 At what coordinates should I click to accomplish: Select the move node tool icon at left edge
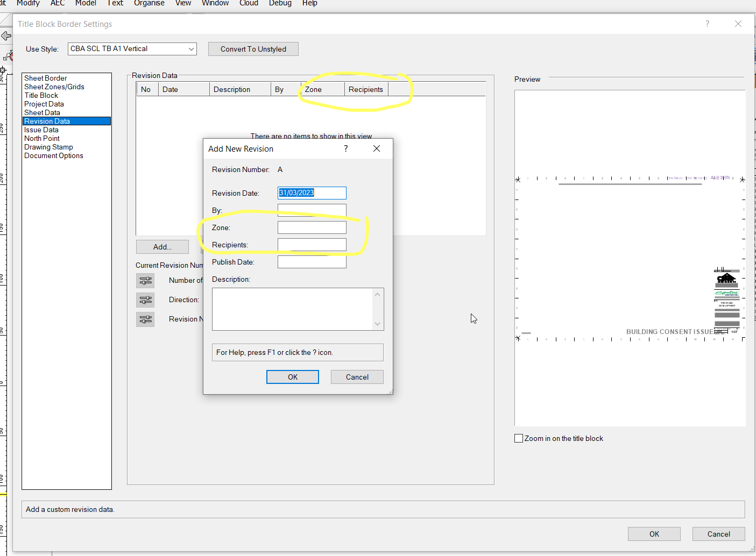[x=8, y=55]
